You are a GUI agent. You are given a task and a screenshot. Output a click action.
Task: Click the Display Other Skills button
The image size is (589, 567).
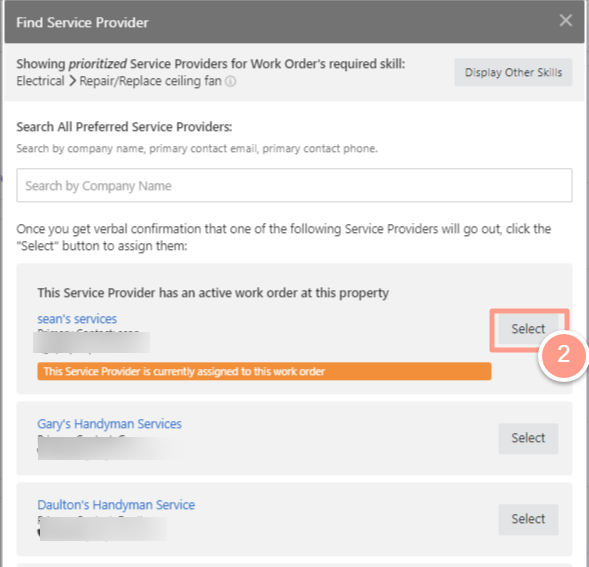click(513, 72)
